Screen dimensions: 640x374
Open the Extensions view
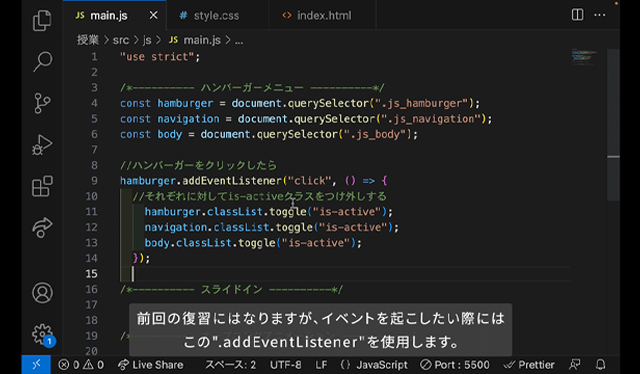click(42, 186)
